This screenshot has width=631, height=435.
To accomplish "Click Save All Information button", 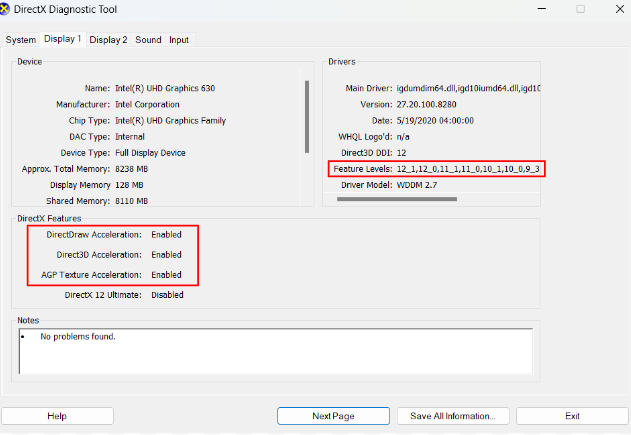I will point(453,416).
